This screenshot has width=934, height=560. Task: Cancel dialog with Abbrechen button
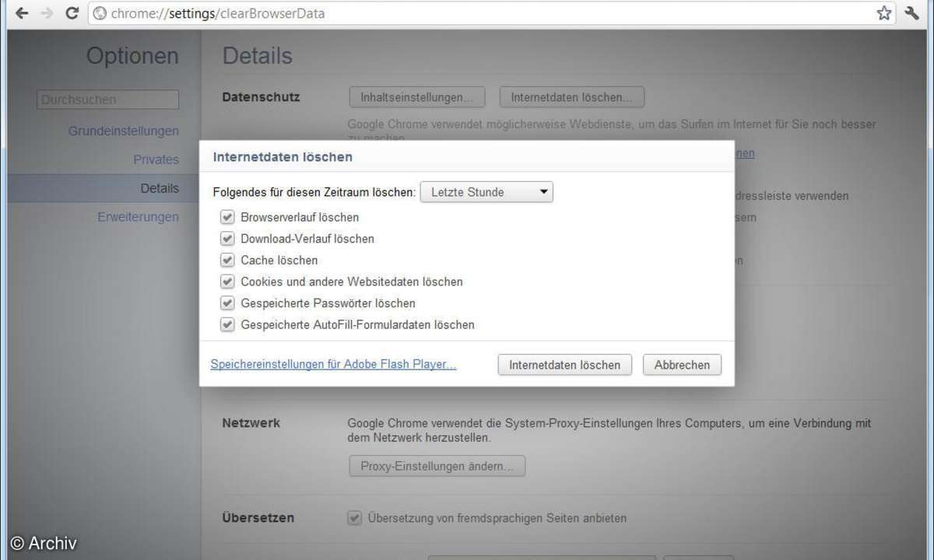(683, 365)
